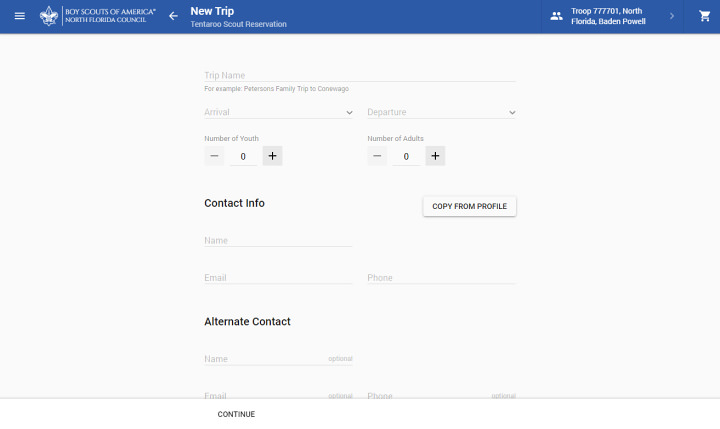Focus the Contact Info Phone field
This screenshot has width=720, height=429.
coord(441,278)
